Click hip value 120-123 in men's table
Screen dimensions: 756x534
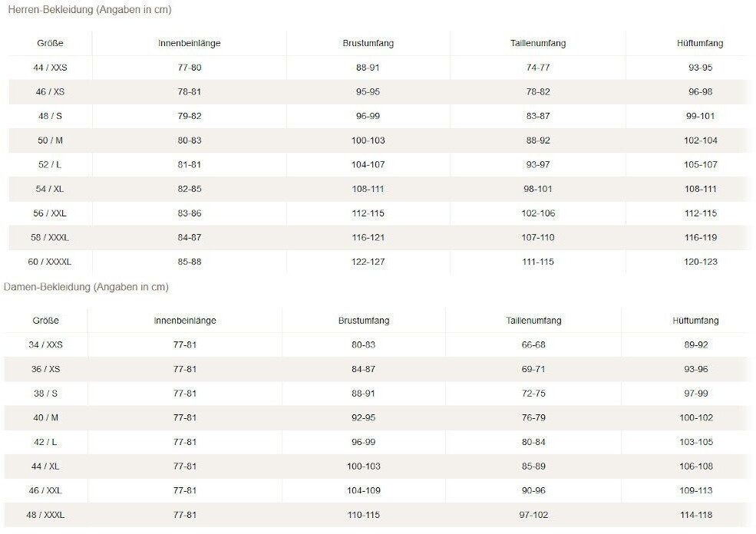[700, 262]
